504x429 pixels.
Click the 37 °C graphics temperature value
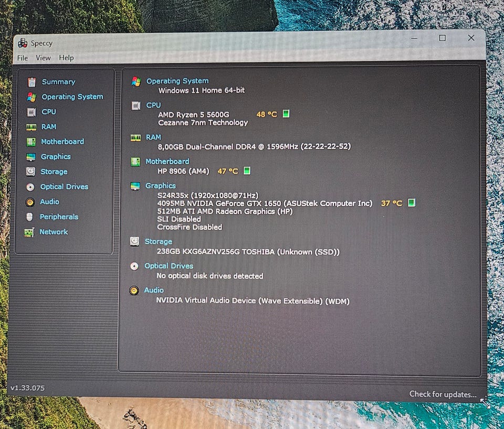[392, 203]
